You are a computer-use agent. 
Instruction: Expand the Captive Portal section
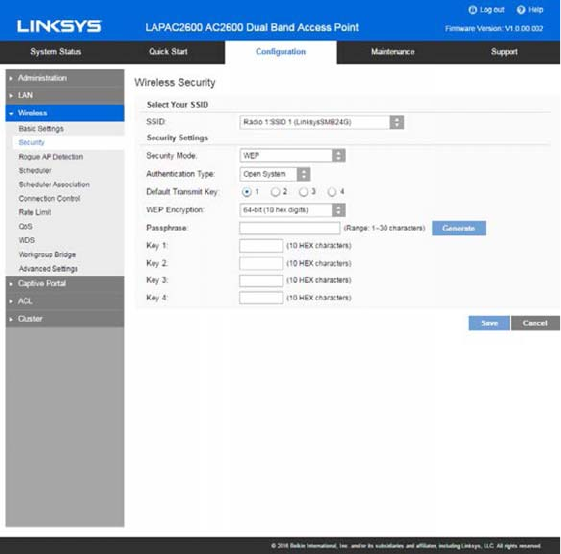pos(65,284)
